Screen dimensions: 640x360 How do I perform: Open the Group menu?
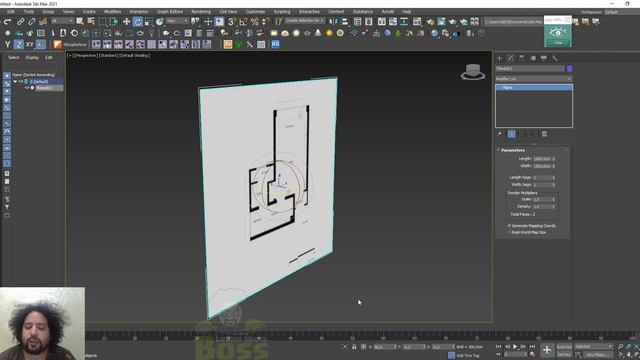tap(48, 12)
